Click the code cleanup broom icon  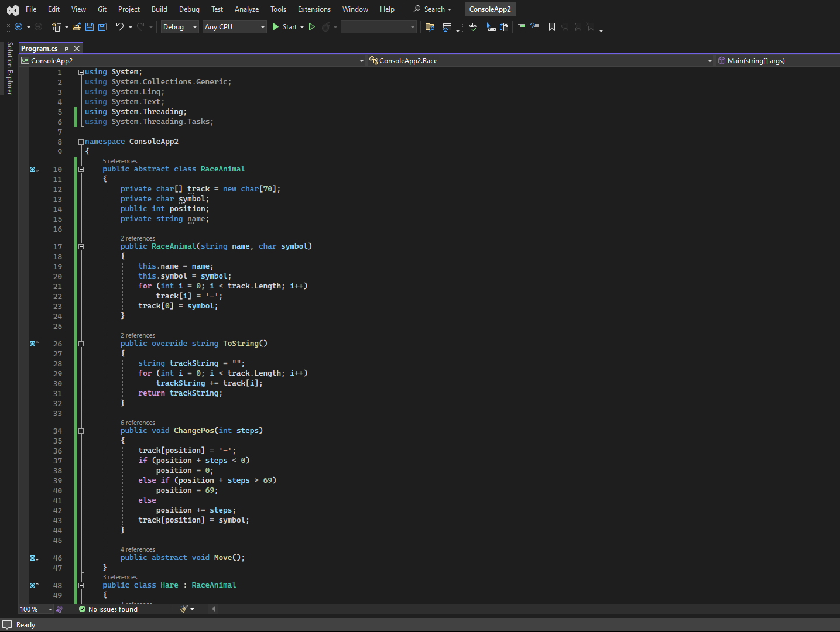(x=184, y=609)
